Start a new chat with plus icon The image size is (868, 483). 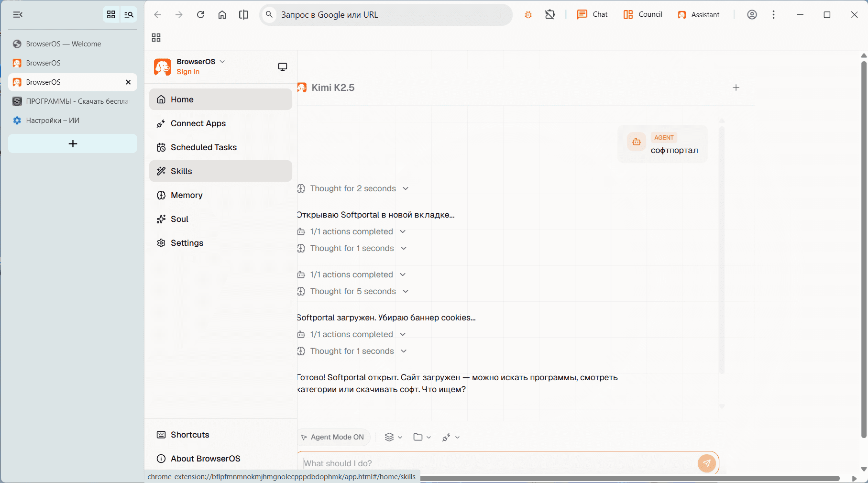(x=736, y=88)
